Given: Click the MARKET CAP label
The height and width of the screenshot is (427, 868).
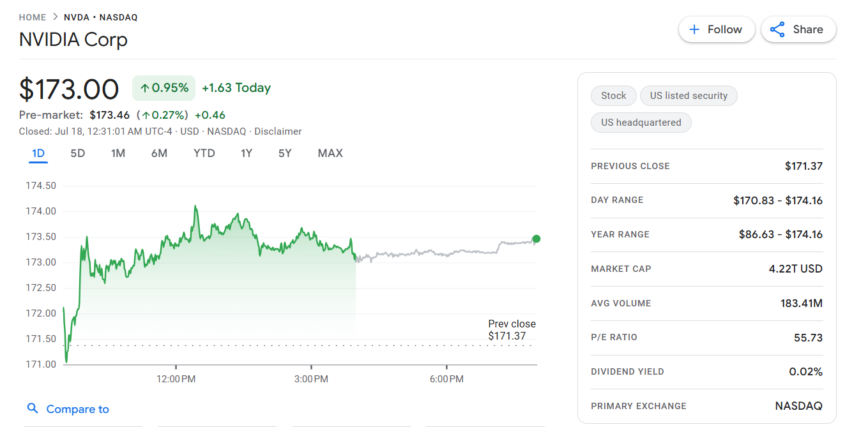Looking at the screenshot, I should click(x=621, y=269).
